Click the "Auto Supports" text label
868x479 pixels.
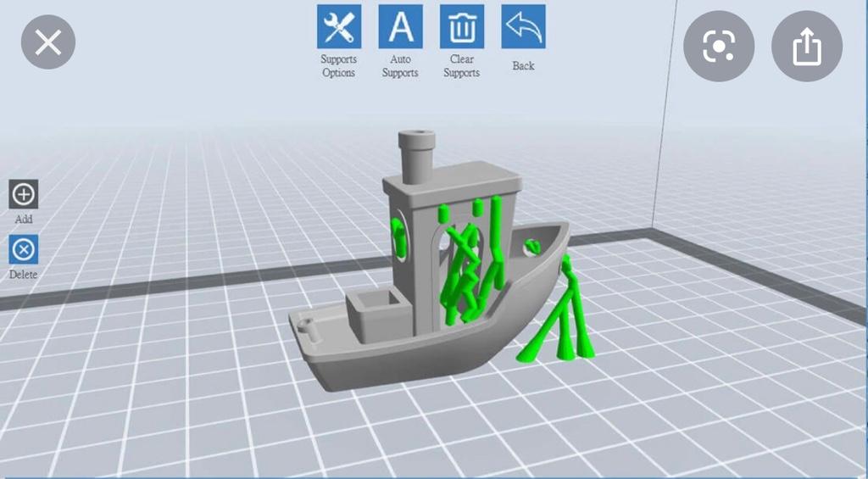400,66
